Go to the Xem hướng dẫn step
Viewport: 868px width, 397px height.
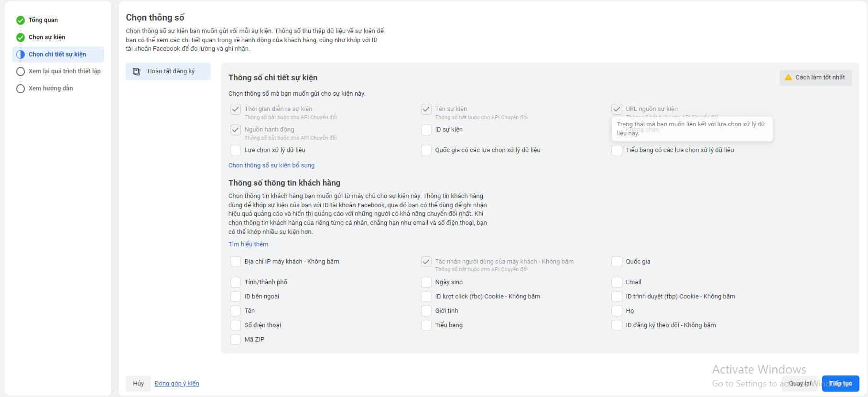coord(51,88)
